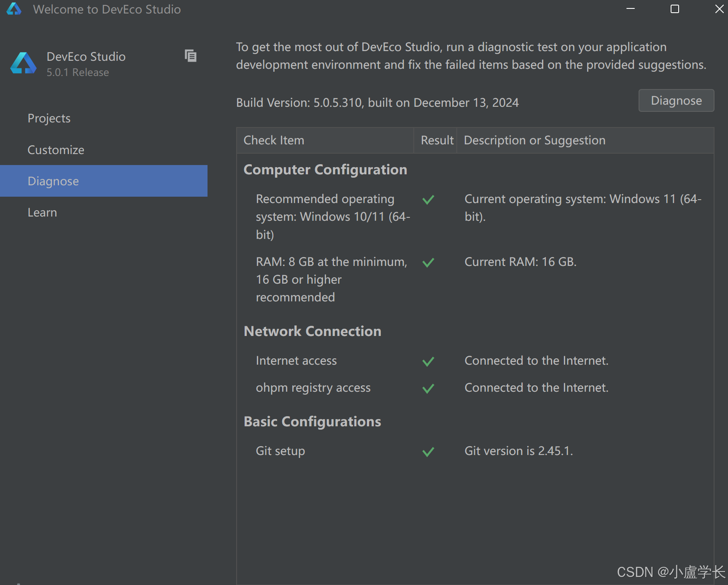
Task: Click the Git setup checkmark icon
Action: (428, 452)
